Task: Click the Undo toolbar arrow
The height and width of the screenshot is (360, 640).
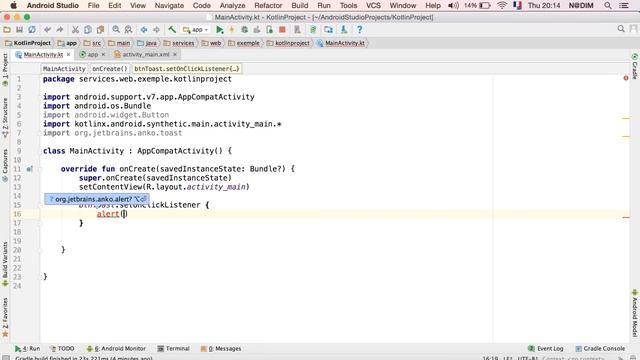Action: click(47, 29)
